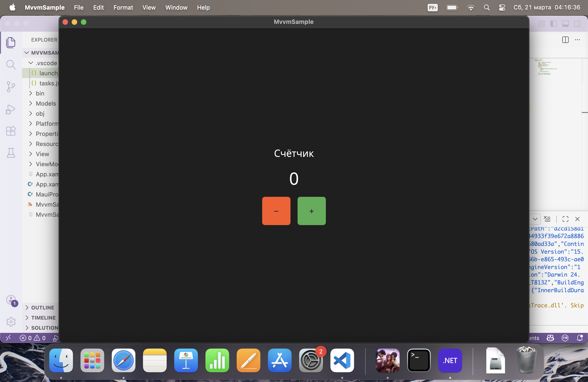Open the Format menu
The height and width of the screenshot is (382, 588).
[123, 7]
